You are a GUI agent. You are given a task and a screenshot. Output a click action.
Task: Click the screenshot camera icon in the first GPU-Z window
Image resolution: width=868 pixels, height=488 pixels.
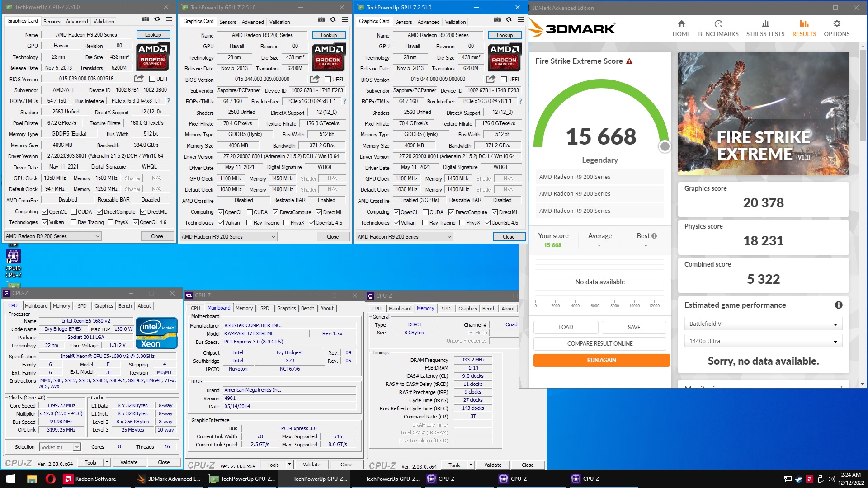(145, 19)
